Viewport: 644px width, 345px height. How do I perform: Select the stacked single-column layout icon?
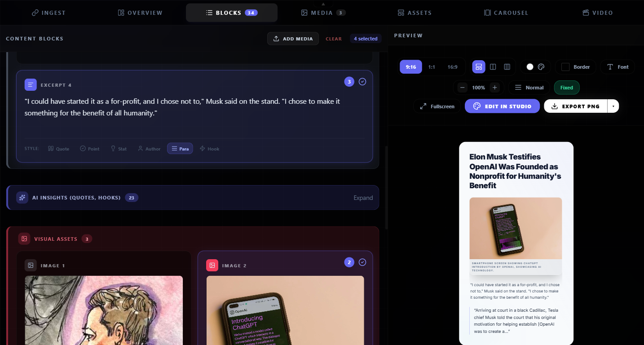479,67
